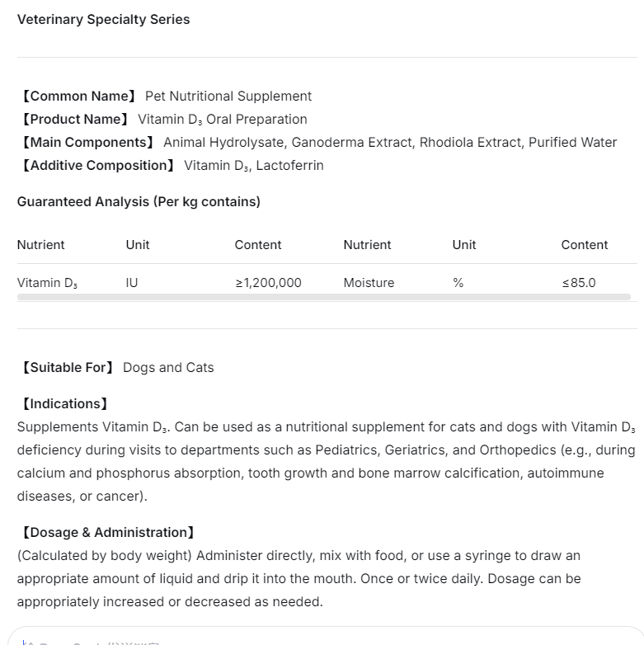This screenshot has width=644, height=645.
Task: Click the Dosage & Administration heading
Action: (x=107, y=533)
